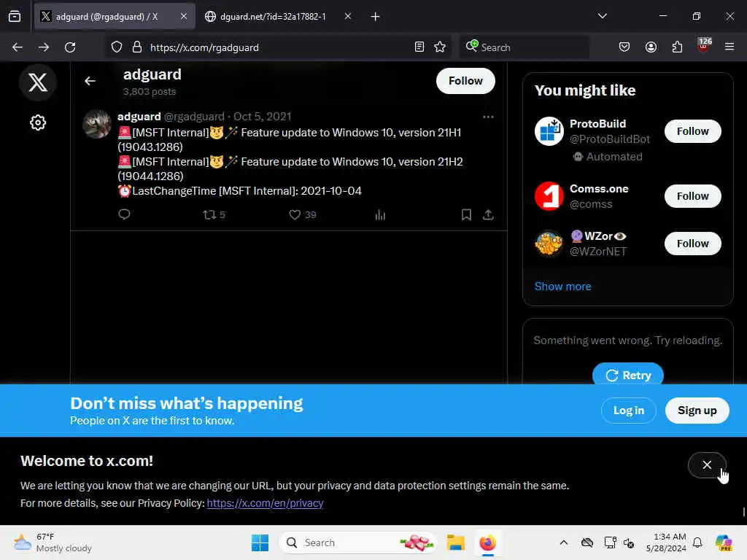Click the Sign up button
This screenshot has height=560, width=747.
[x=697, y=411]
